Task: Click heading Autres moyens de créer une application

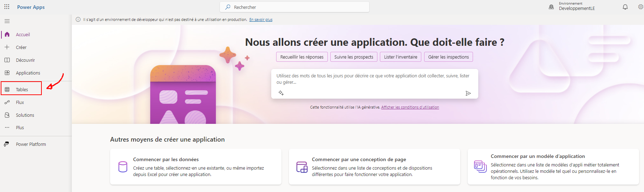Action: click(x=167, y=139)
